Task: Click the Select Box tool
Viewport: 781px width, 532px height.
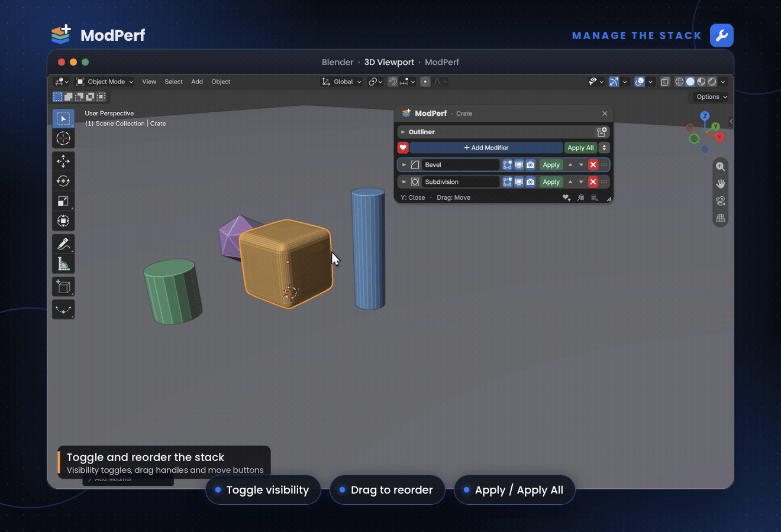Action: [63, 118]
